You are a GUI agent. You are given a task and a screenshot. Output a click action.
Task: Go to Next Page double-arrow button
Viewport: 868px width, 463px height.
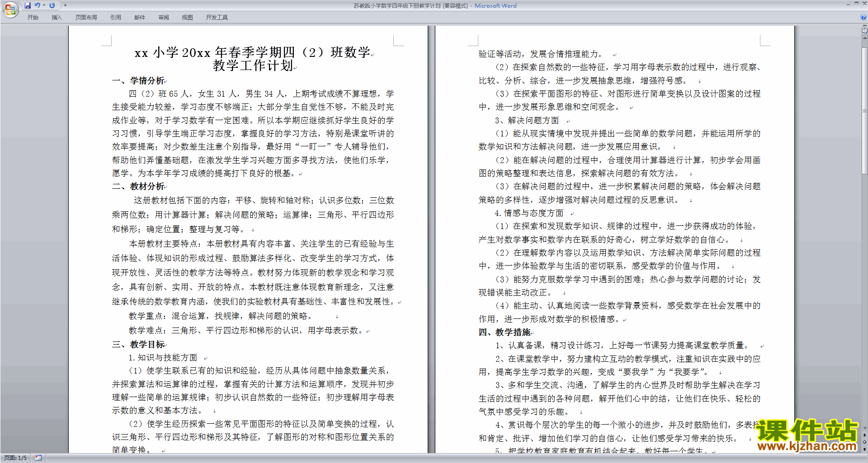865,449
